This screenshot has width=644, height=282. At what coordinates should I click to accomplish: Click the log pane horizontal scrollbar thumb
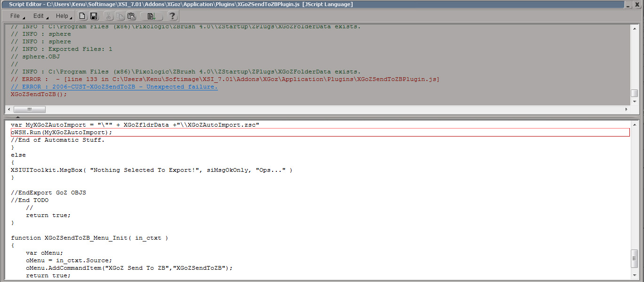(x=30, y=109)
